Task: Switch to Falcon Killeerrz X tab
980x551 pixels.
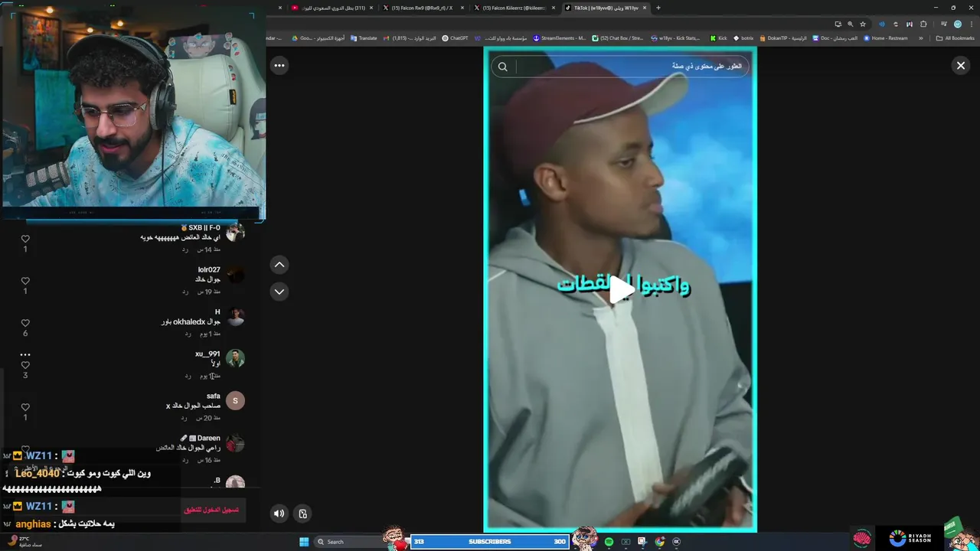Action: 513,8
